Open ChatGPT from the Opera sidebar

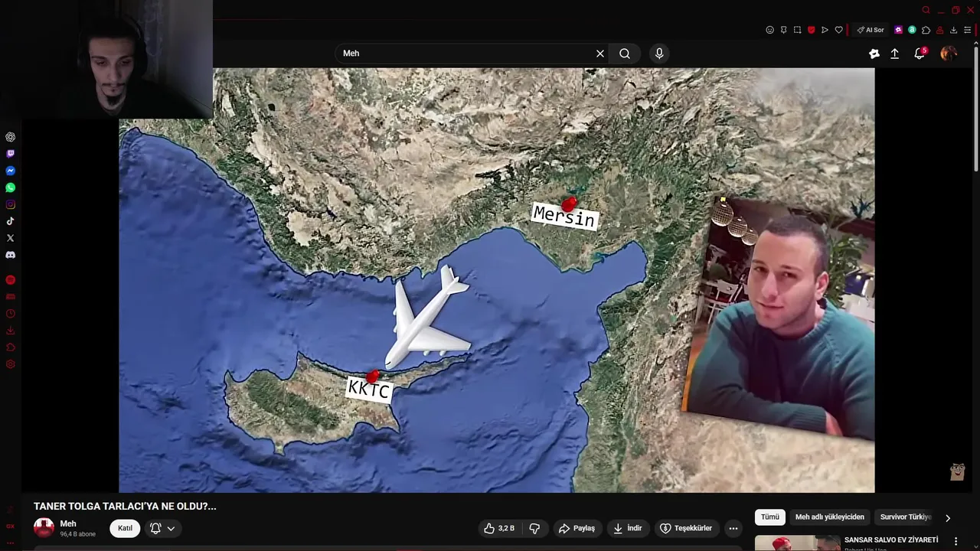point(10,137)
